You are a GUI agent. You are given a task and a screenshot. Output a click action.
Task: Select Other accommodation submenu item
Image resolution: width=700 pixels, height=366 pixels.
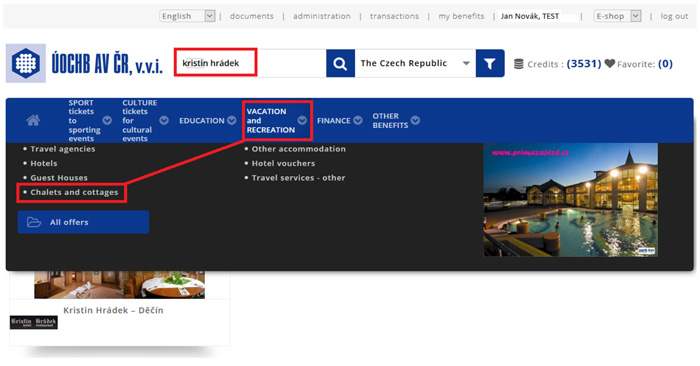click(x=299, y=149)
